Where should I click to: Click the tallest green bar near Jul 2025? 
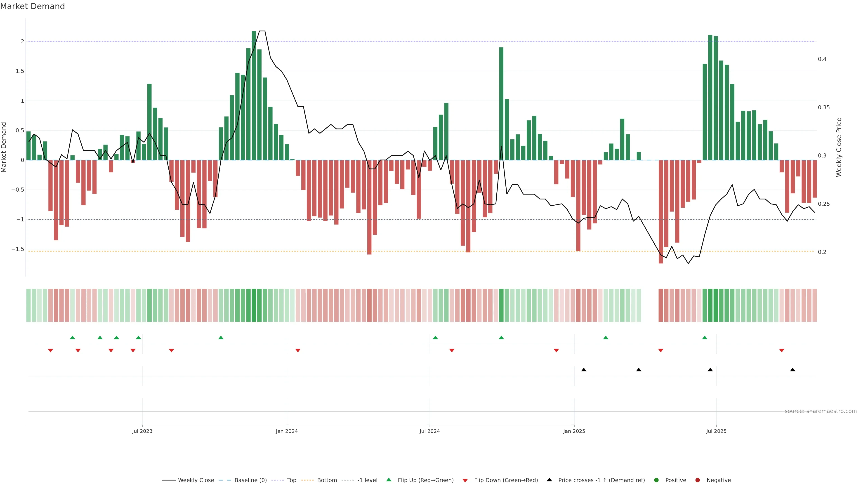(x=710, y=98)
